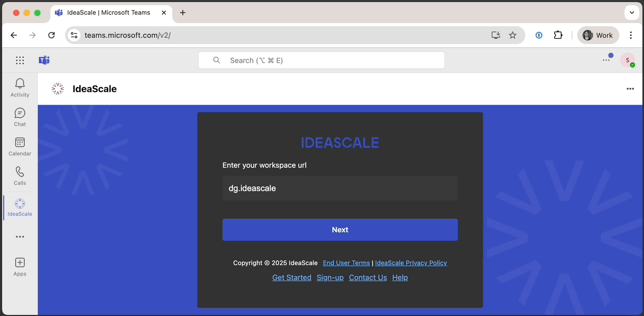The height and width of the screenshot is (316, 644).
Task: Open the Teams Calendar
Action: tap(19, 145)
